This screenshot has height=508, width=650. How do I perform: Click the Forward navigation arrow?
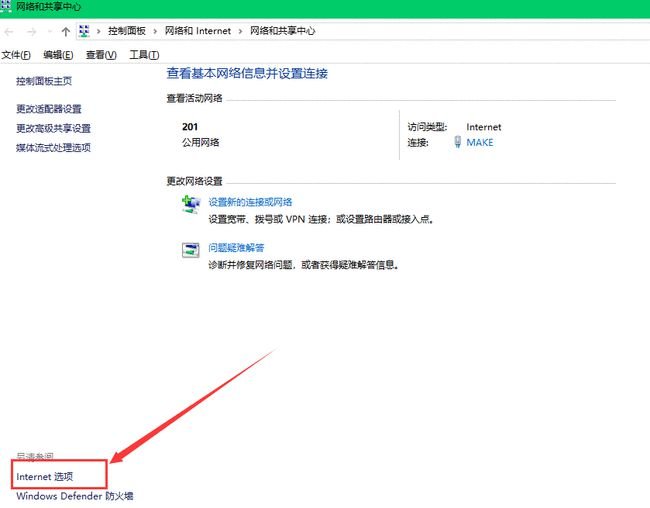point(31,32)
